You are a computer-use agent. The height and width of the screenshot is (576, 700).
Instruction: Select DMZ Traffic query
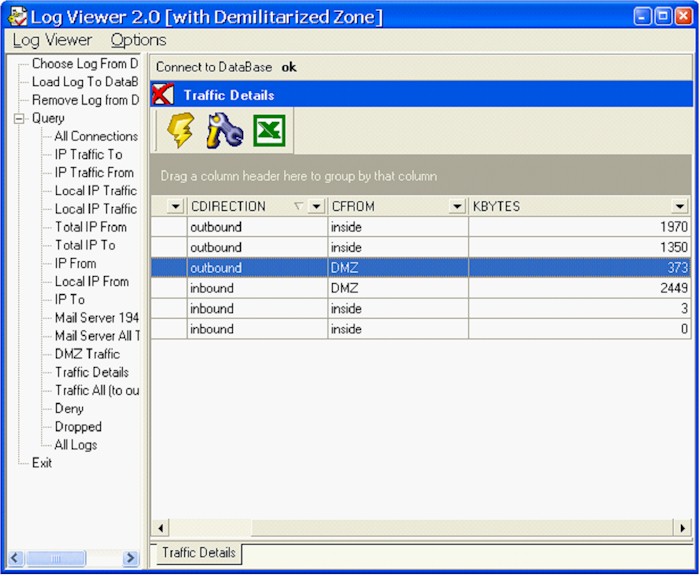tap(88, 354)
